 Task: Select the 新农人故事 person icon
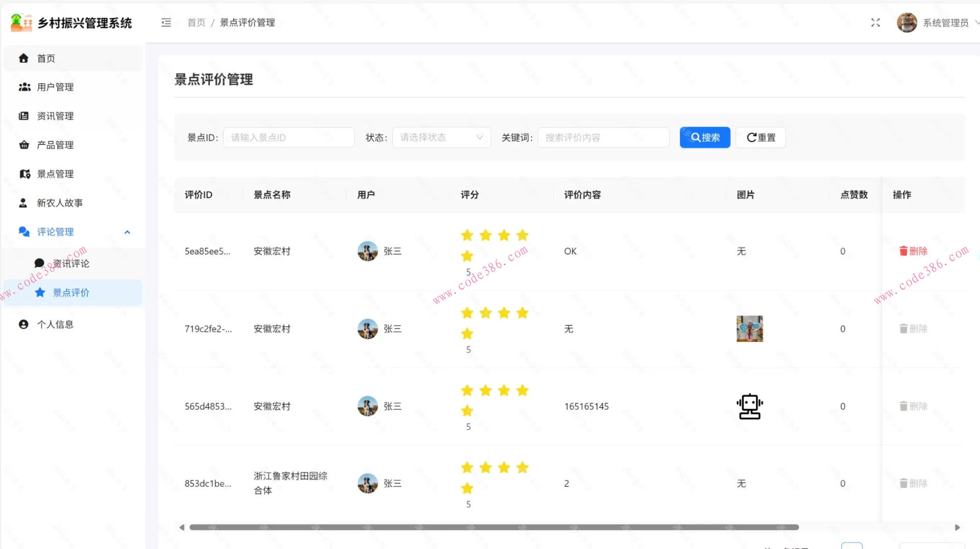[23, 203]
